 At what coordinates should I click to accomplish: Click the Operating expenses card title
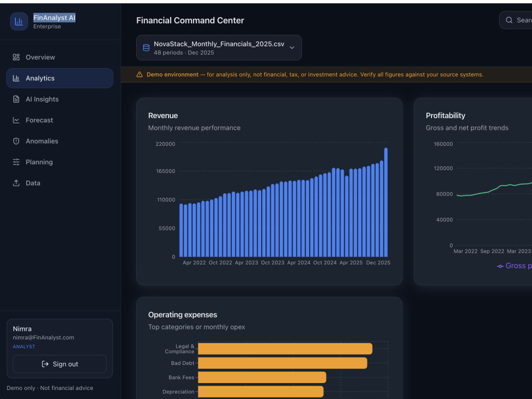[x=182, y=315]
